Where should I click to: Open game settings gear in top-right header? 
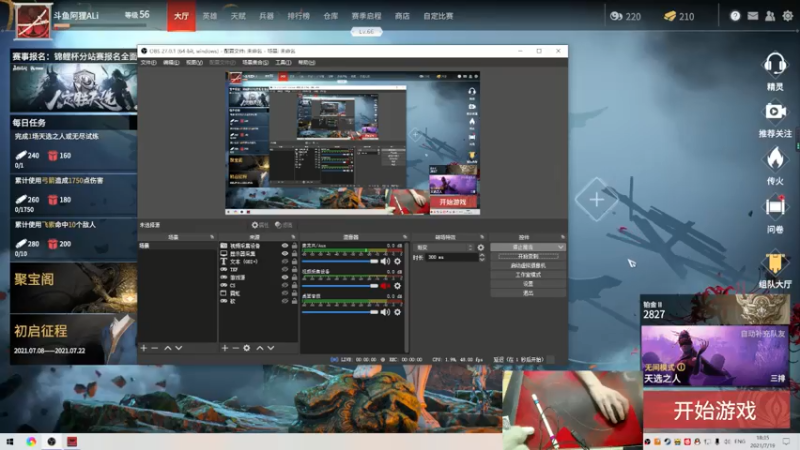pos(788,16)
